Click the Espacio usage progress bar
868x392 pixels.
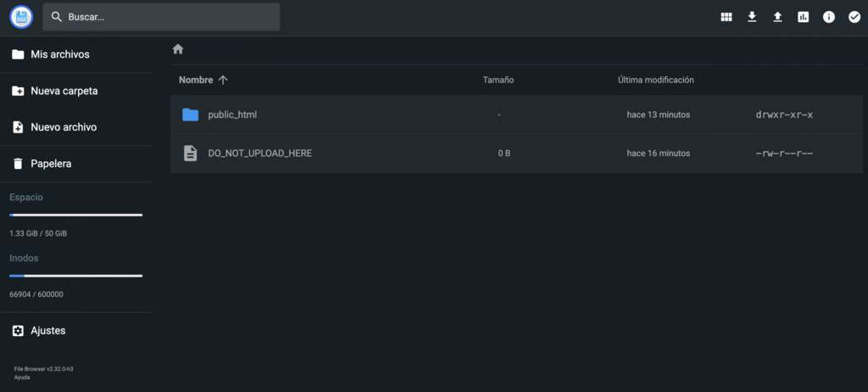tap(75, 215)
